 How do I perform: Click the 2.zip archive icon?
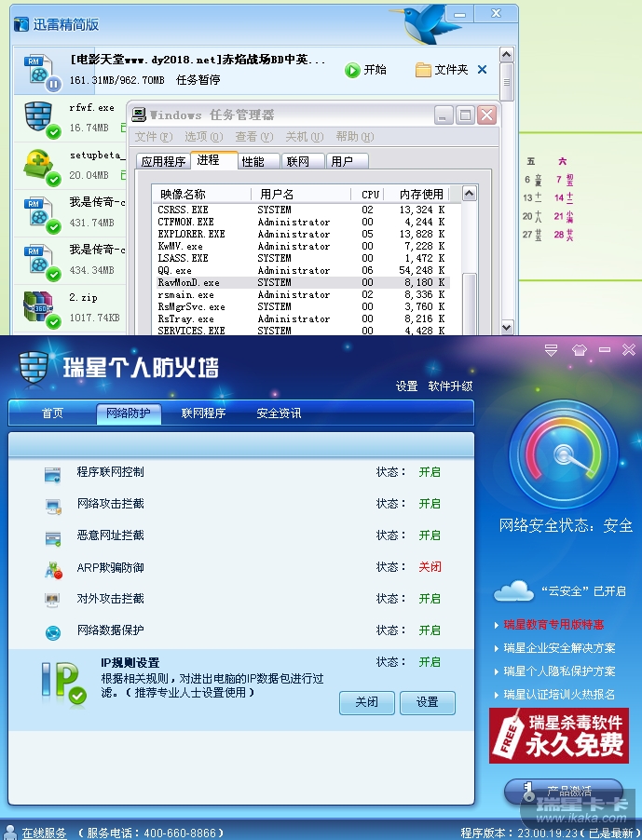(x=40, y=309)
